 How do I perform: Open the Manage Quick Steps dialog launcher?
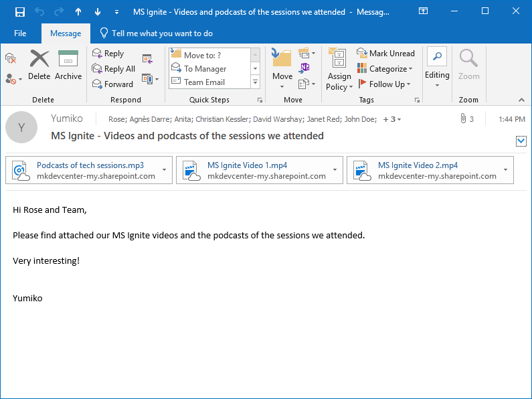(x=260, y=100)
